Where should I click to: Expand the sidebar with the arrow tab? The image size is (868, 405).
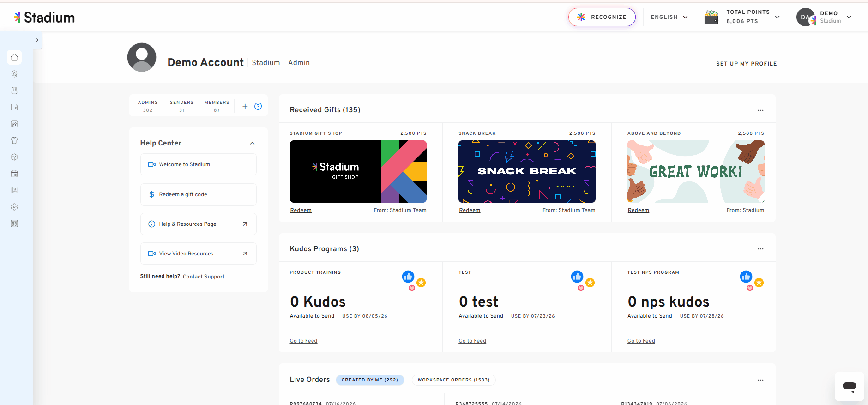click(x=37, y=40)
